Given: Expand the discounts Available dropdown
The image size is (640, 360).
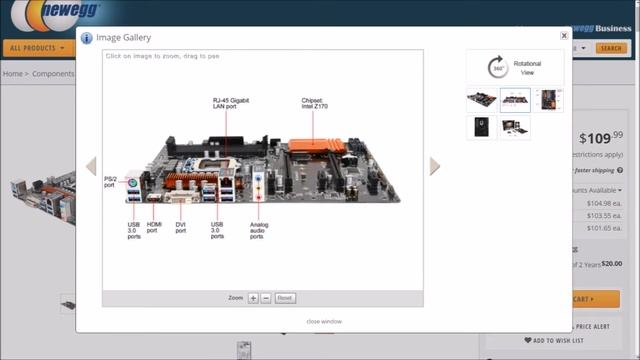Looking at the screenshot, I should (x=598, y=191).
